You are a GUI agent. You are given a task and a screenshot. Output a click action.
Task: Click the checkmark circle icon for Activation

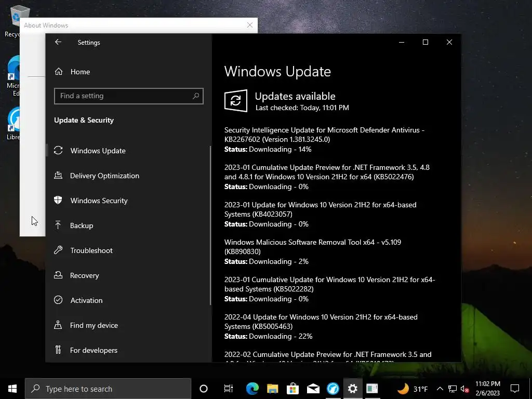58,300
